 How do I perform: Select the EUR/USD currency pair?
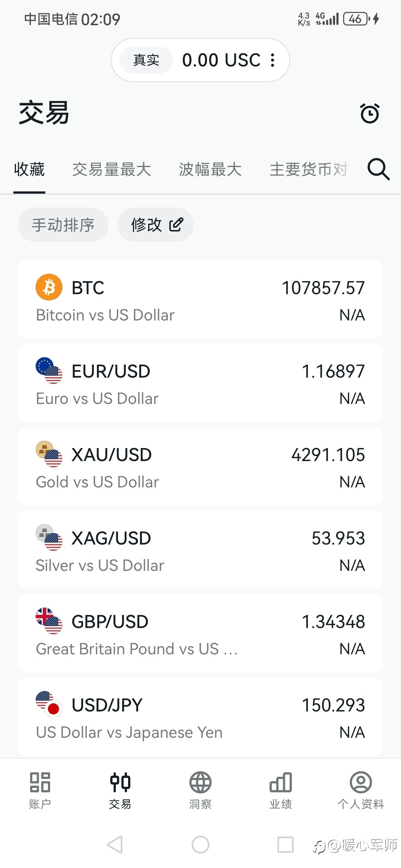(x=200, y=383)
